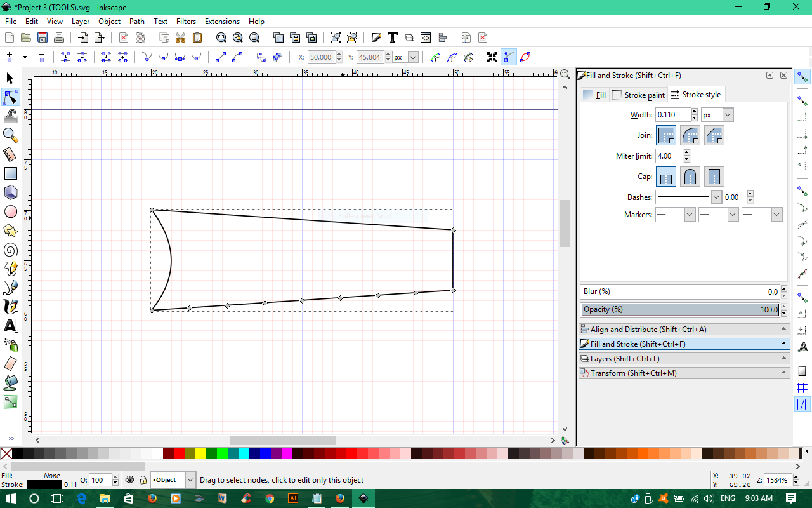Screen dimensions: 812x508
Task: Select the Node editing tool
Action: (x=10, y=97)
